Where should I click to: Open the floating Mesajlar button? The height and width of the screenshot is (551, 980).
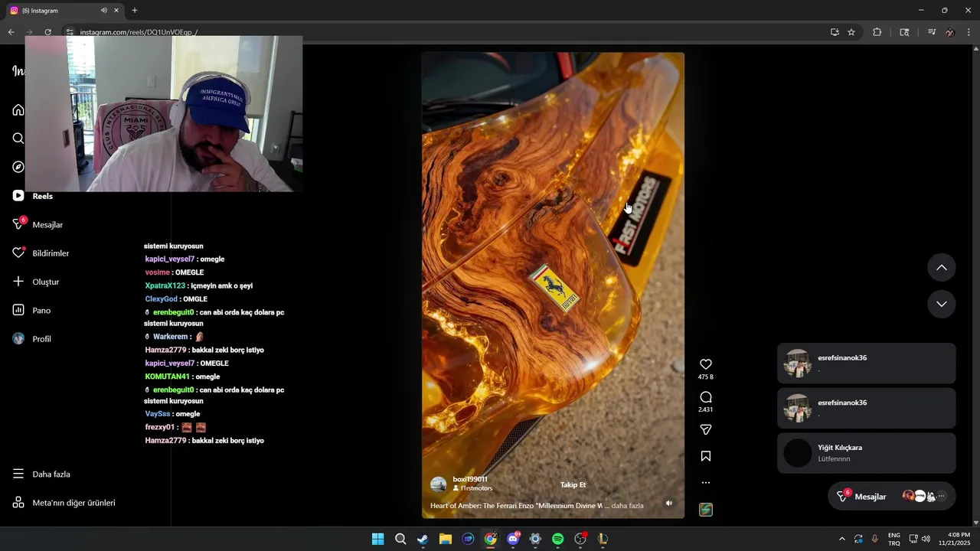[x=891, y=496]
